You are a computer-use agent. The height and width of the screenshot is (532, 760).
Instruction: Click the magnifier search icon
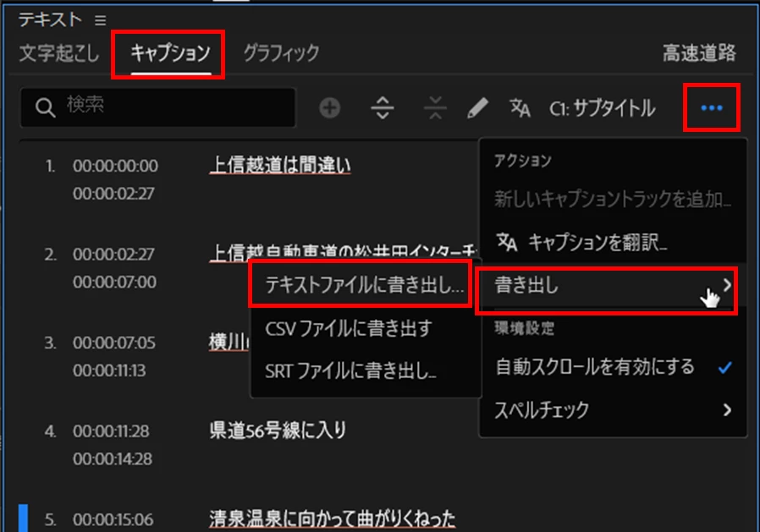click(45, 107)
